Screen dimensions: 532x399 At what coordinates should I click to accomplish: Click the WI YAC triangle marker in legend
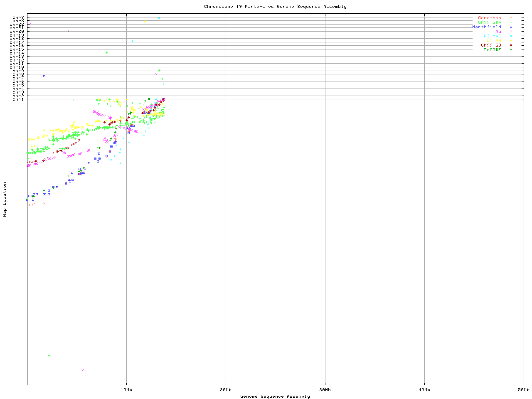coord(511,36)
